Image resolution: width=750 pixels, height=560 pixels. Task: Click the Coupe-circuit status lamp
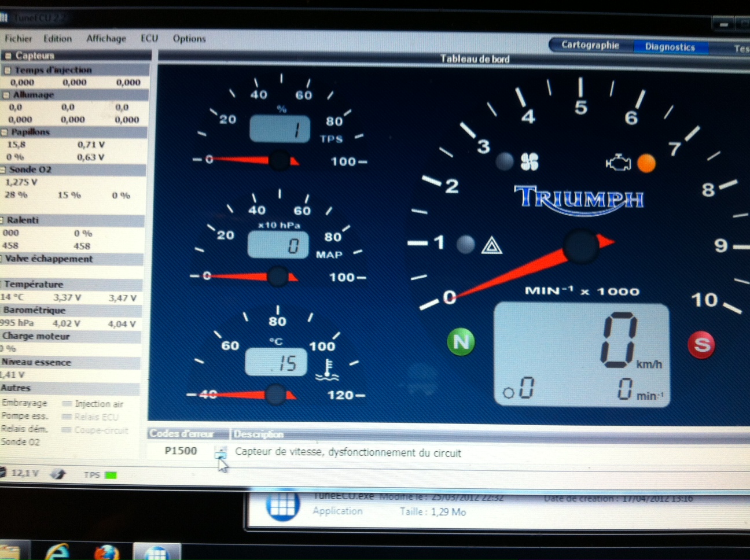(66, 430)
